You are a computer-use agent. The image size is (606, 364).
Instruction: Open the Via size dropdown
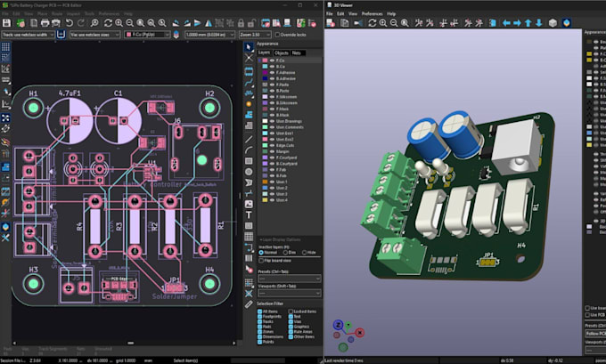[x=95, y=35]
